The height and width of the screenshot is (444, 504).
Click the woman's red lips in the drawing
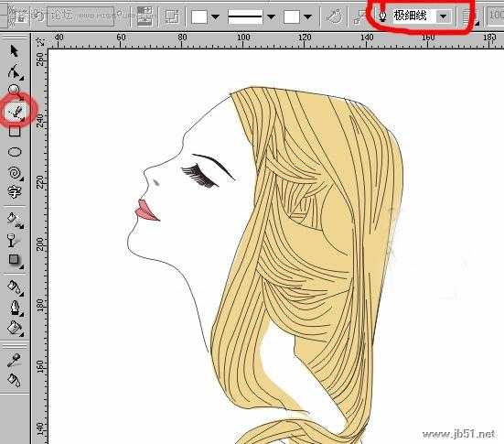146,211
